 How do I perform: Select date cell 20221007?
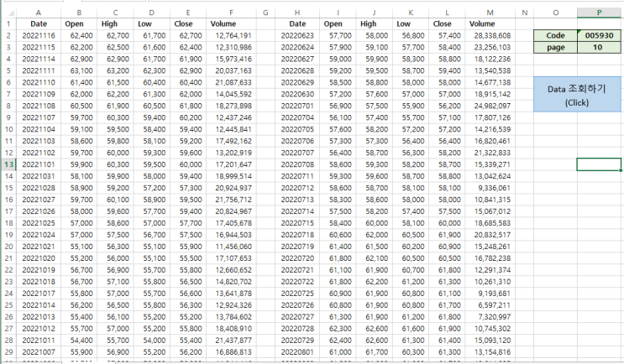click(39, 352)
